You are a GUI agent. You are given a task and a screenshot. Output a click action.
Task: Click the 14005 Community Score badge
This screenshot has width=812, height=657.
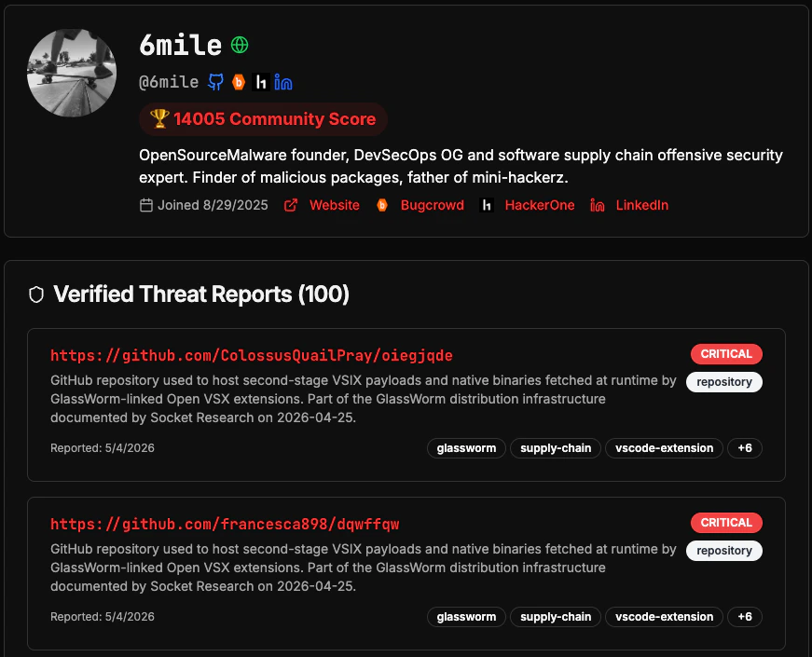(x=263, y=119)
